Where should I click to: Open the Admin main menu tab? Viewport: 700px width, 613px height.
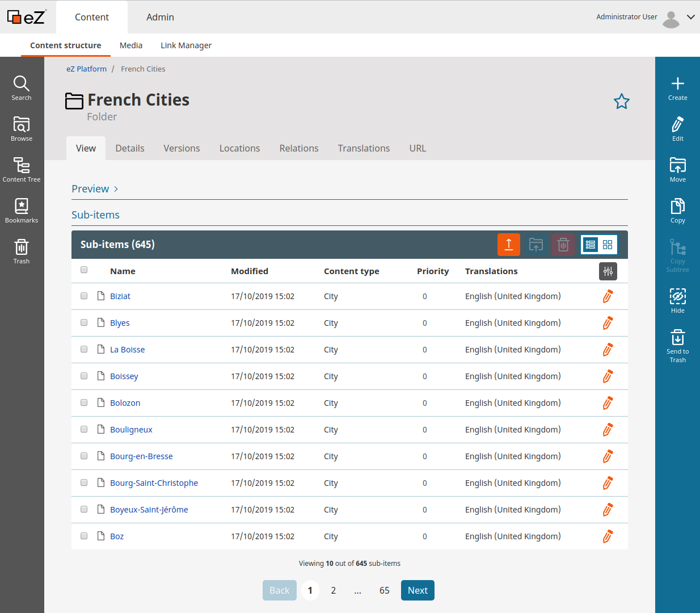coord(160,17)
